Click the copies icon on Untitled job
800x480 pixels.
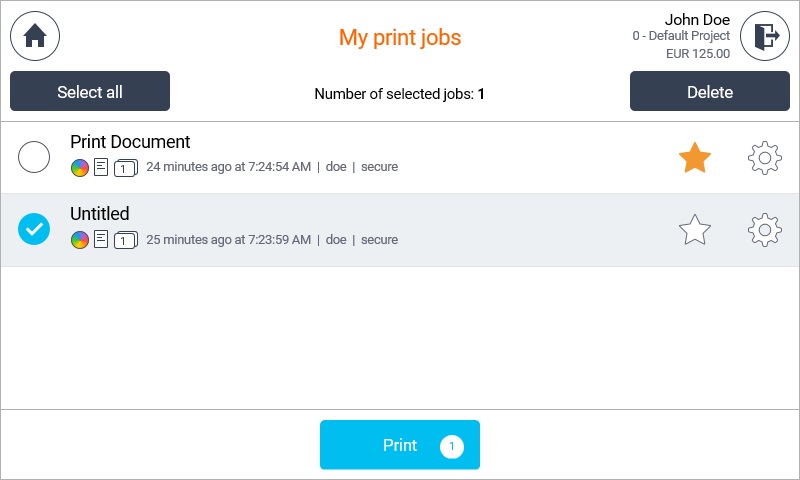pyautogui.click(x=125, y=240)
